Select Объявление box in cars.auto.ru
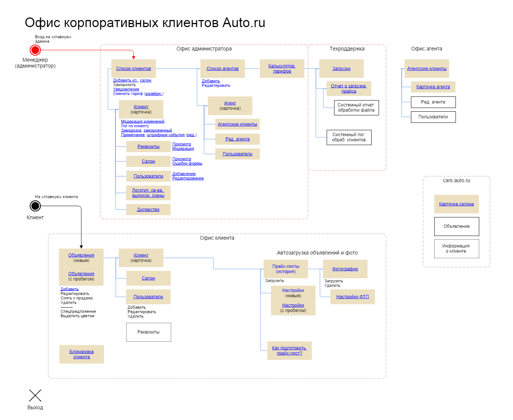 (457, 226)
